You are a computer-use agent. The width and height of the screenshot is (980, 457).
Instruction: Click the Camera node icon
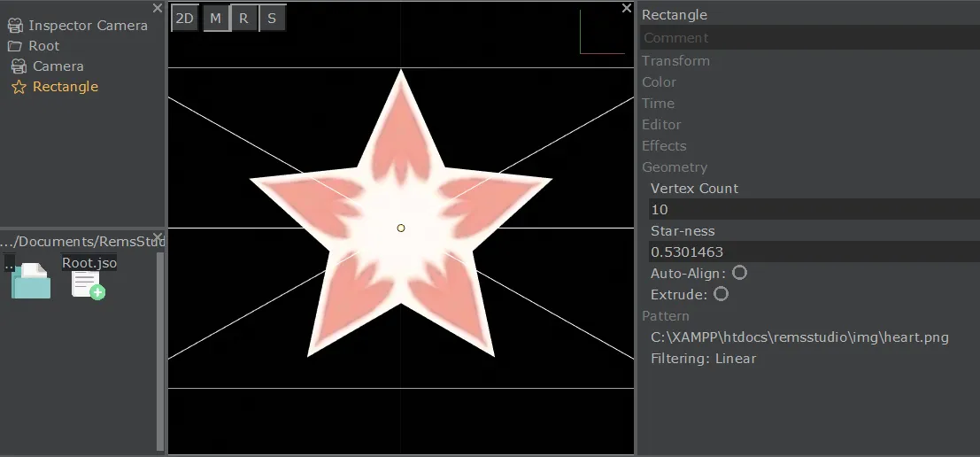point(19,66)
